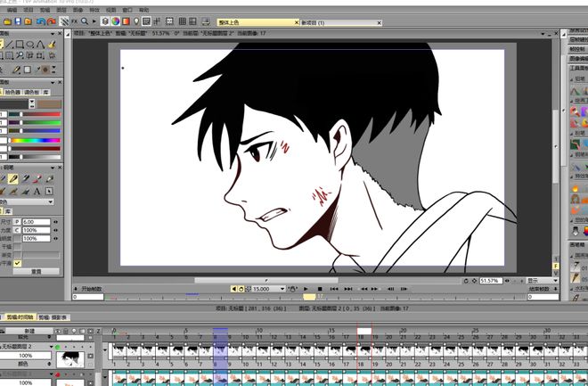Expand the end frame arrow right of timeline

(x=555, y=289)
